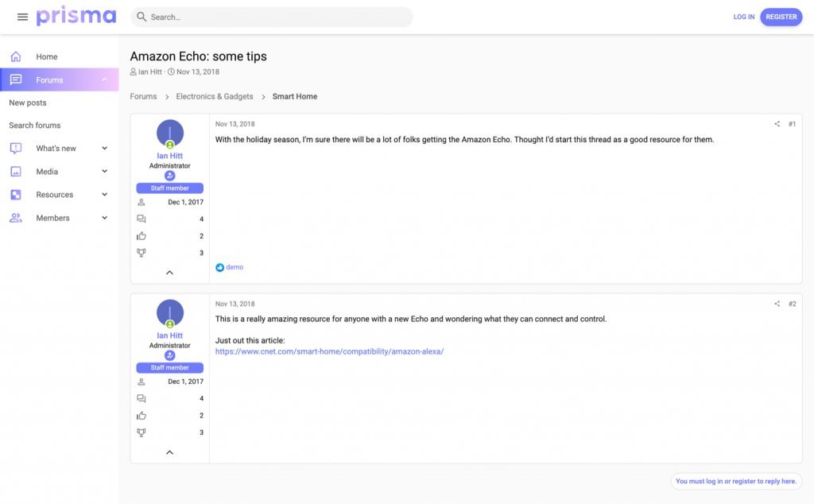This screenshot has width=814, height=504.
Task: Click reaction score thumbs-up icon in post #2
Action: [x=141, y=416]
